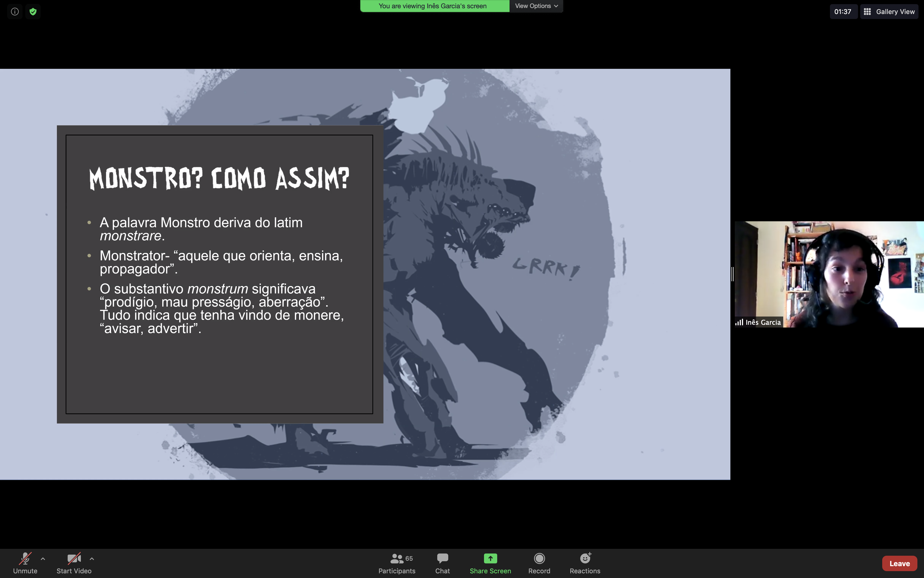
Task: Open the Reactions menu
Action: (585, 563)
